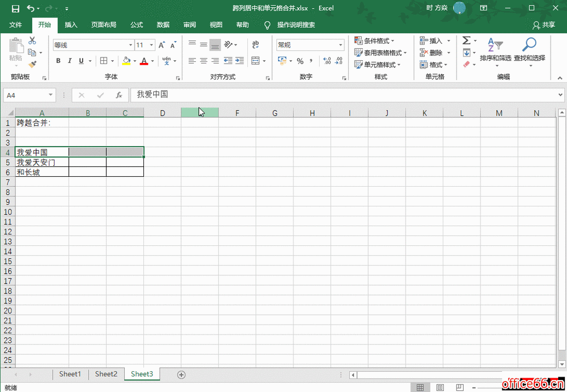Apply the yellow fill color
Screen dimensions: 567x392
coord(126,61)
